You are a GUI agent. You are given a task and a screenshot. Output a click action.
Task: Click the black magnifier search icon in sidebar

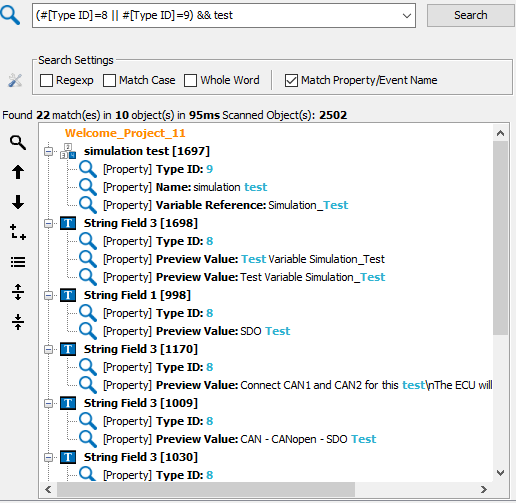(18, 143)
